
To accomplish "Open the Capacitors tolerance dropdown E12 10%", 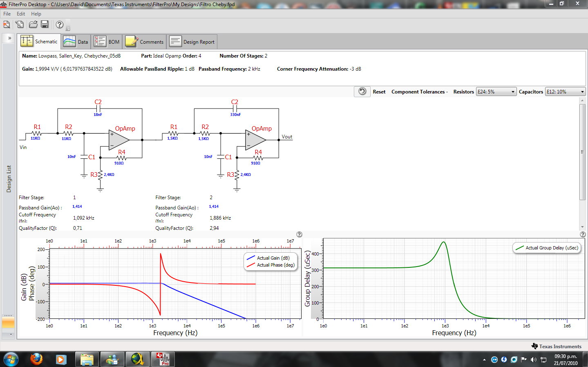I will (x=565, y=91).
